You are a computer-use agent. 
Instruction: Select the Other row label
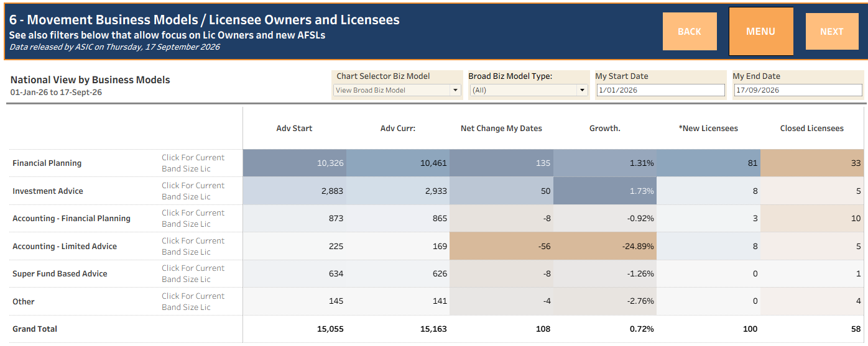pyautogui.click(x=24, y=301)
